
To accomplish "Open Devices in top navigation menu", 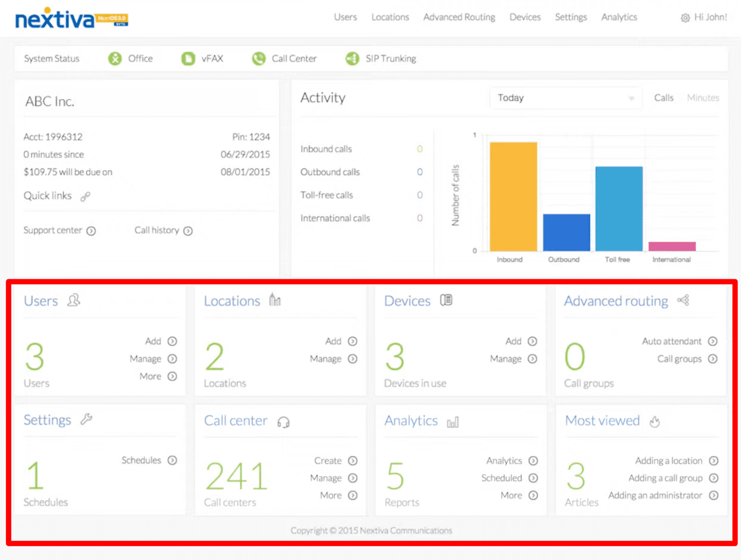I will pyautogui.click(x=525, y=17).
